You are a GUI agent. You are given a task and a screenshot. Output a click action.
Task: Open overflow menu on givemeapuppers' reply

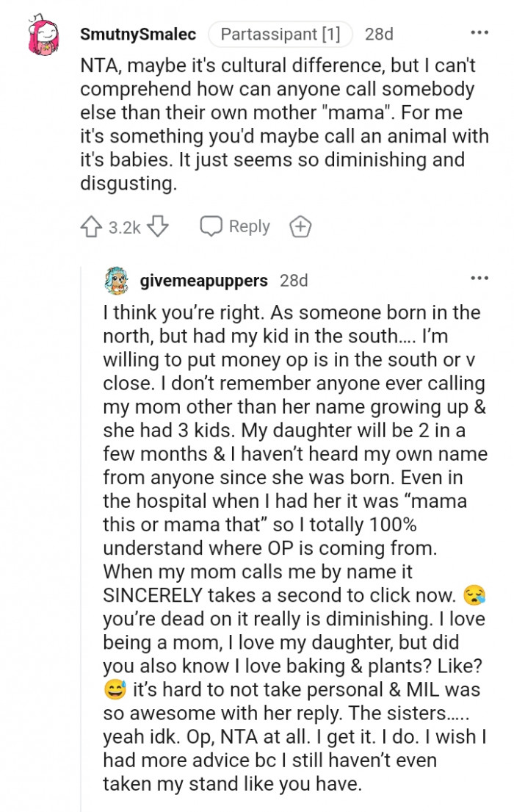[479, 278]
